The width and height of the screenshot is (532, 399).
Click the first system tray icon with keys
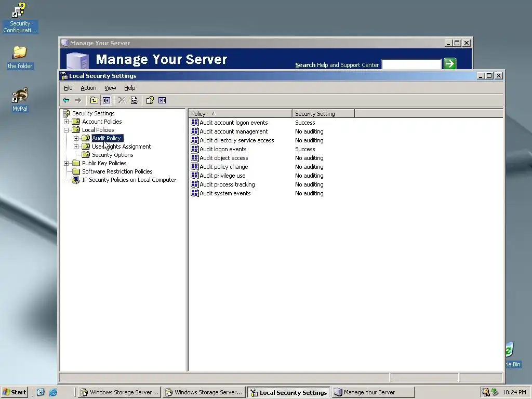tap(486, 392)
